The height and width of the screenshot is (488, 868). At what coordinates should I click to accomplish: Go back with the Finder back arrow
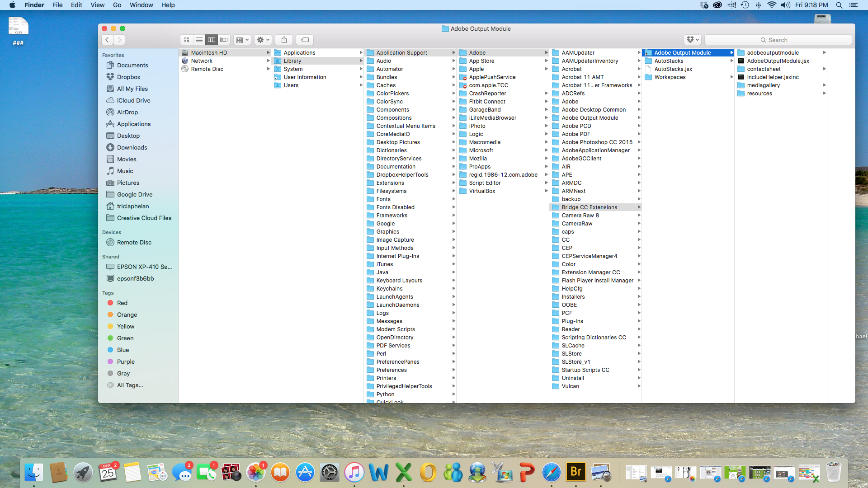click(x=107, y=40)
